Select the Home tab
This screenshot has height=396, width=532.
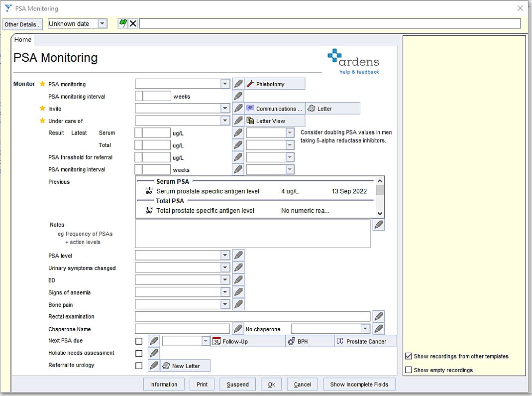[23, 40]
